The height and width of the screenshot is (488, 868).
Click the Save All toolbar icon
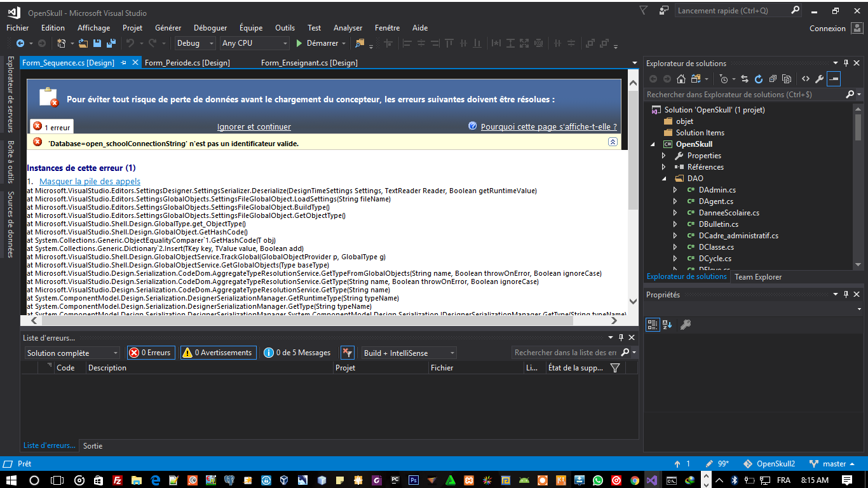point(111,43)
